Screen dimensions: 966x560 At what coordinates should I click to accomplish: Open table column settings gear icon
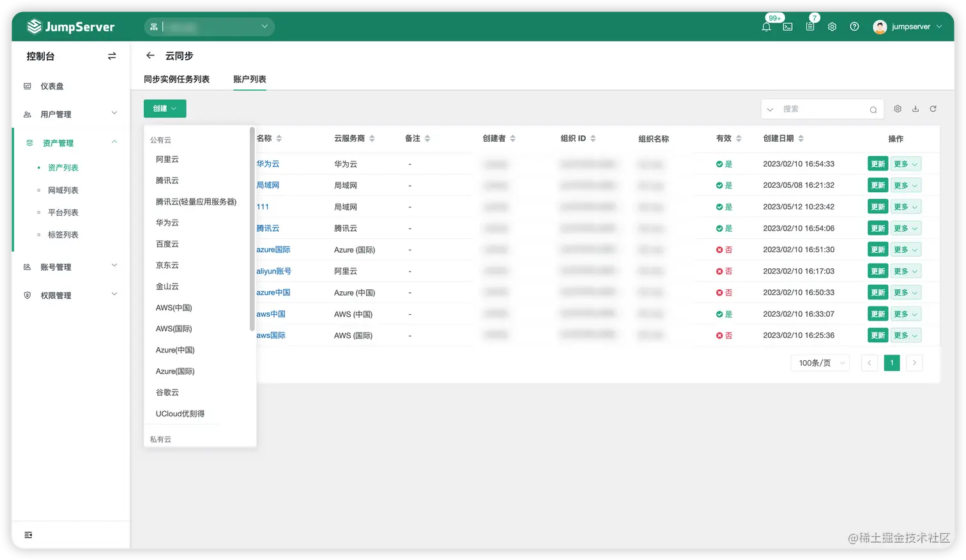pyautogui.click(x=898, y=109)
